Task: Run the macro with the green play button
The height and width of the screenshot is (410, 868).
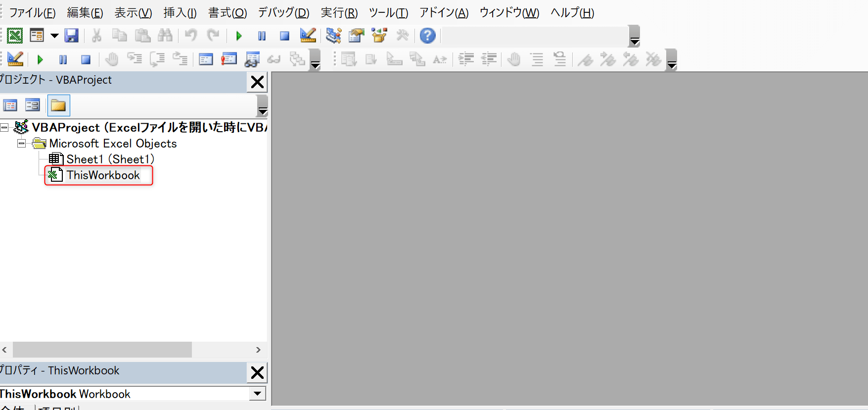Action: 239,36
